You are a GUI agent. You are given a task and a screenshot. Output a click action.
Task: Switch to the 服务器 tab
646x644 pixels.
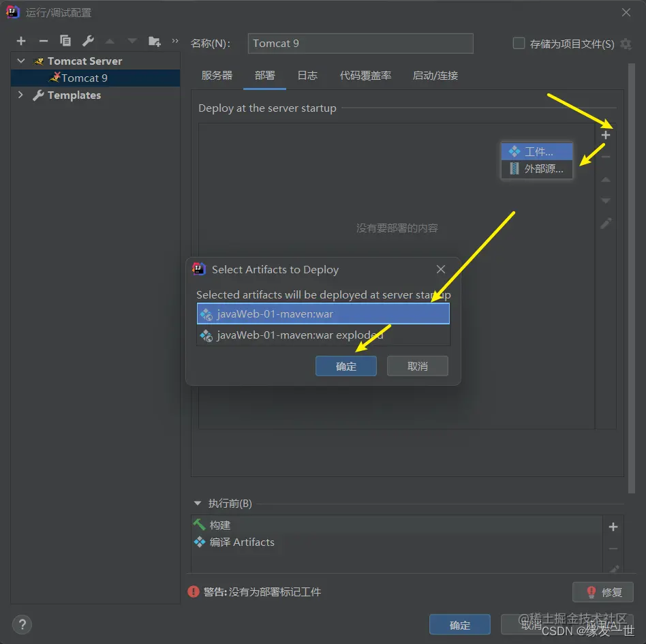[217, 76]
